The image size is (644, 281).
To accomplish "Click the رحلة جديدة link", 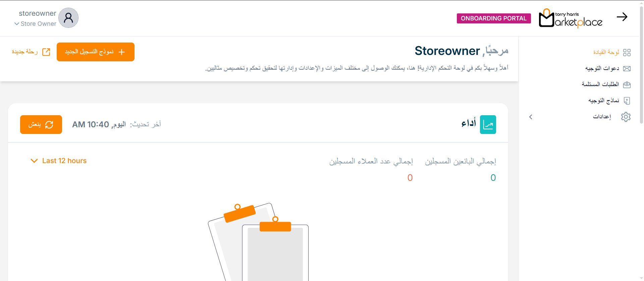I will pyautogui.click(x=25, y=52).
